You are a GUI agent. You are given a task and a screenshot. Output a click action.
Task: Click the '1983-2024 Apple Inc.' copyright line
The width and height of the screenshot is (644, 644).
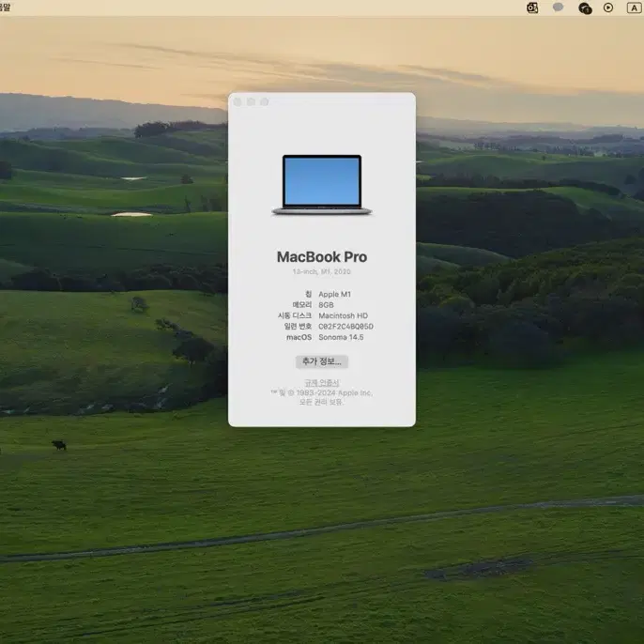[x=321, y=392]
